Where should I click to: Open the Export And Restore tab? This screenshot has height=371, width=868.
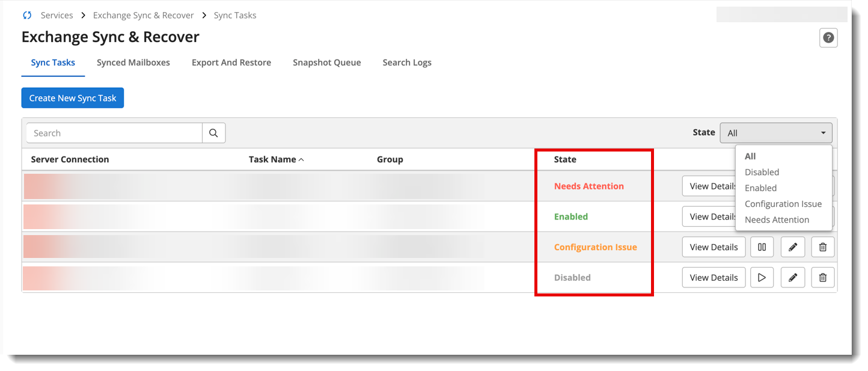(231, 63)
